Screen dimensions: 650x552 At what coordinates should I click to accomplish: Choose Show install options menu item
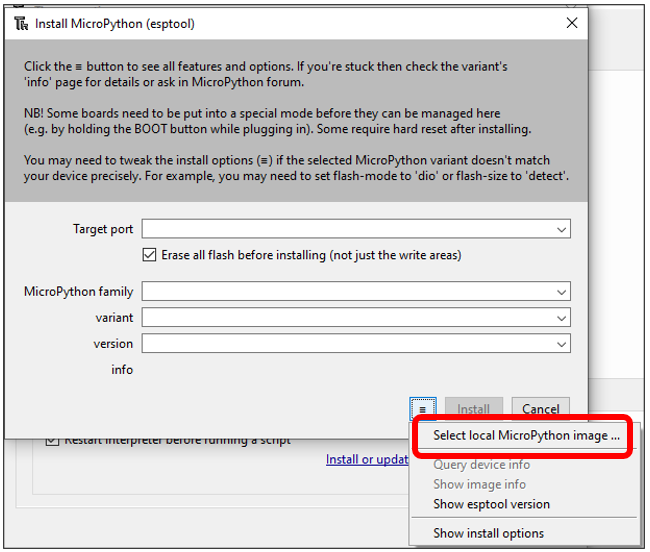(488, 533)
